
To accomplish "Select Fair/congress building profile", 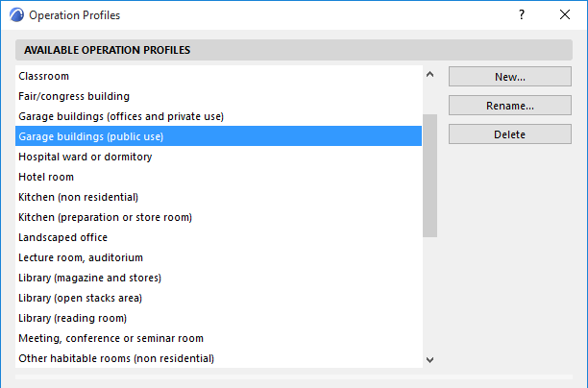I will click(x=74, y=96).
